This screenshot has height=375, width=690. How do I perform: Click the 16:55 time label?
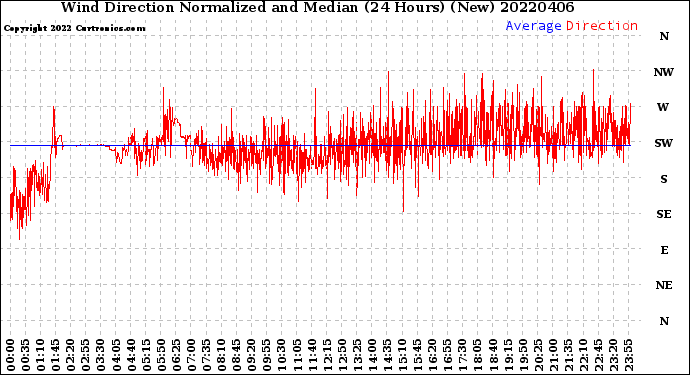[x=448, y=355]
